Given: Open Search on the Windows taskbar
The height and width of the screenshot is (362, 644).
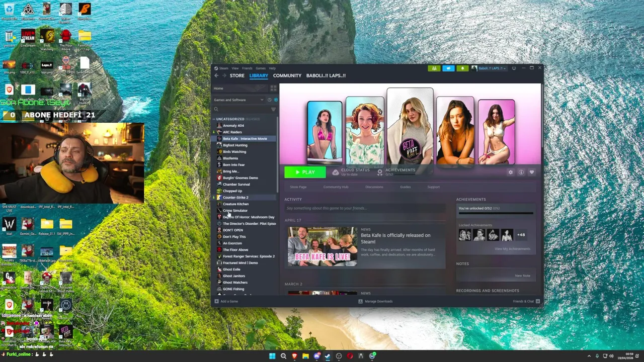Looking at the screenshot, I should tap(283, 356).
